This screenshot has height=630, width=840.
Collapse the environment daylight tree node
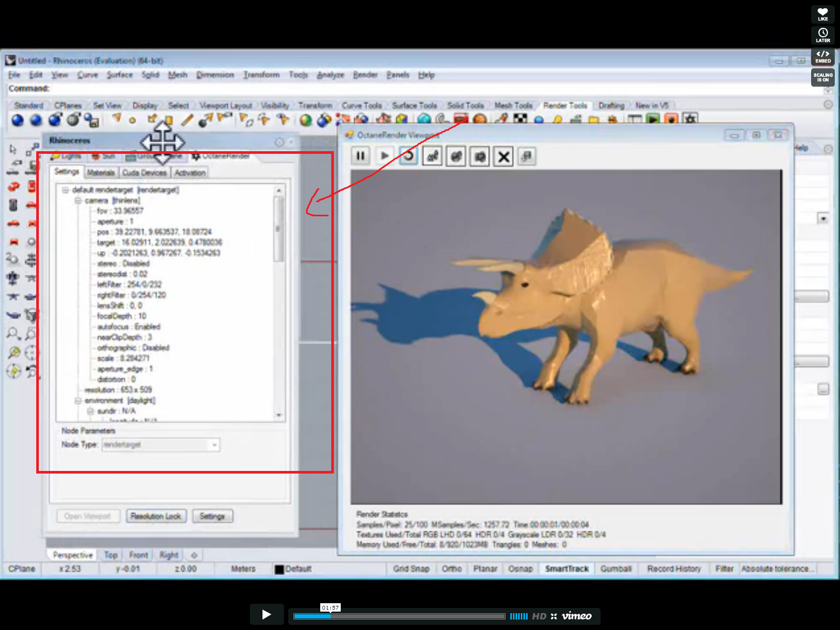(x=78, y=401)
